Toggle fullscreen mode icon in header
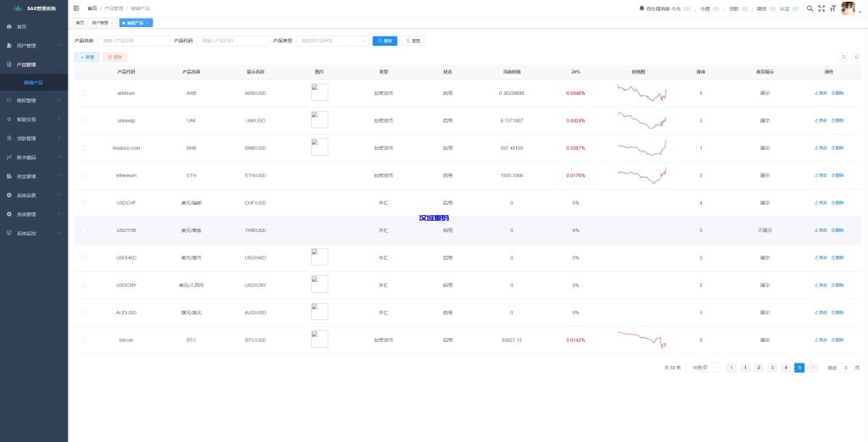 click(x=821, y=8)
